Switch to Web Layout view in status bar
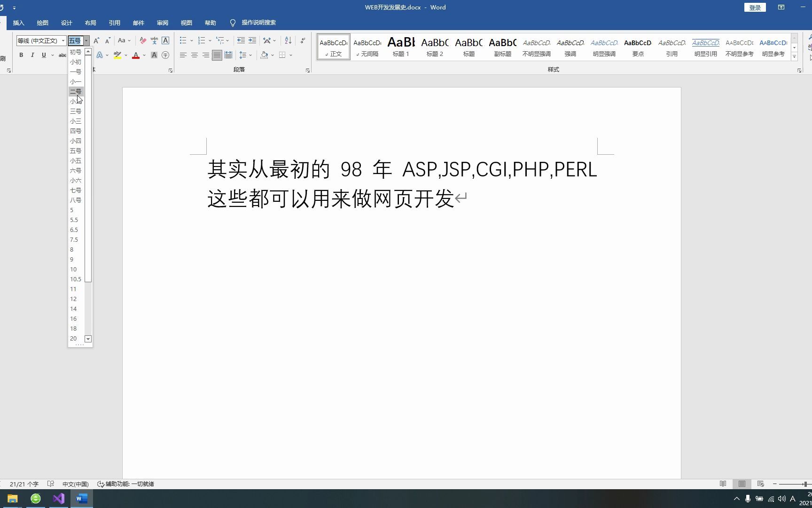Viewport: 812px width, 508px height. (761, 484)
